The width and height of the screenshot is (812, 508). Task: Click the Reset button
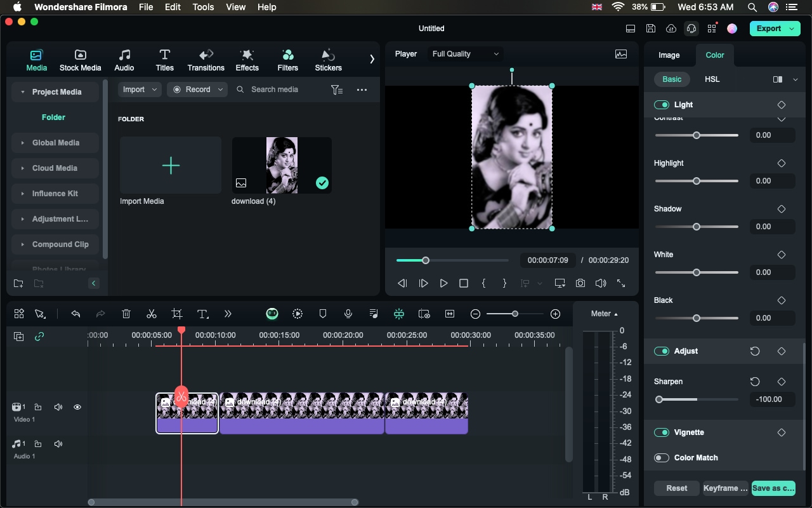pos(676,488)
